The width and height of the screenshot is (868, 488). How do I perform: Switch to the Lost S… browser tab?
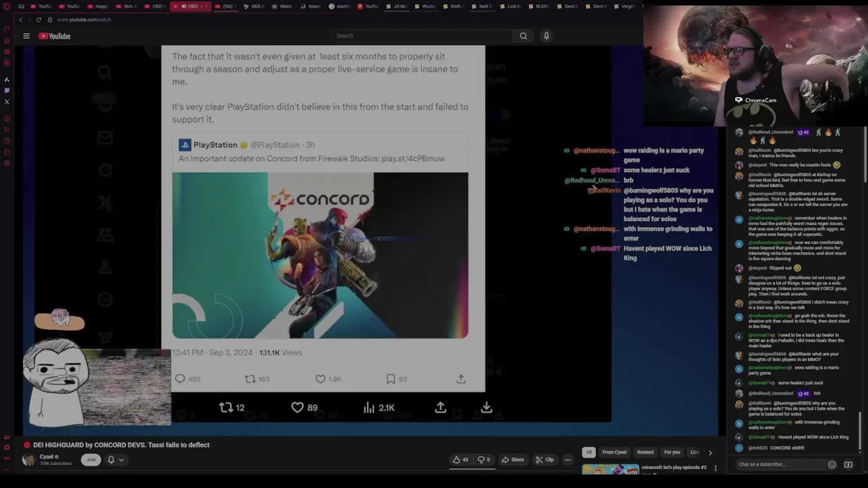(511, 7)
